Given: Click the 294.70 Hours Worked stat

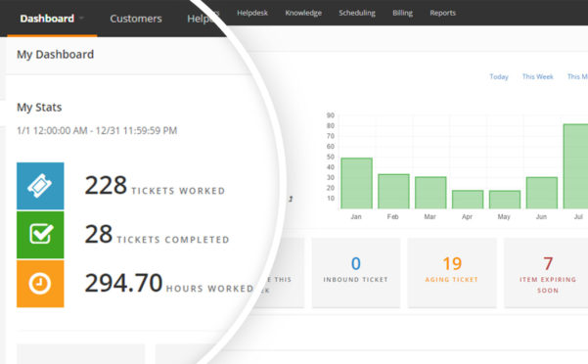Looking at the screenshot, I should [x=169, y=283].
